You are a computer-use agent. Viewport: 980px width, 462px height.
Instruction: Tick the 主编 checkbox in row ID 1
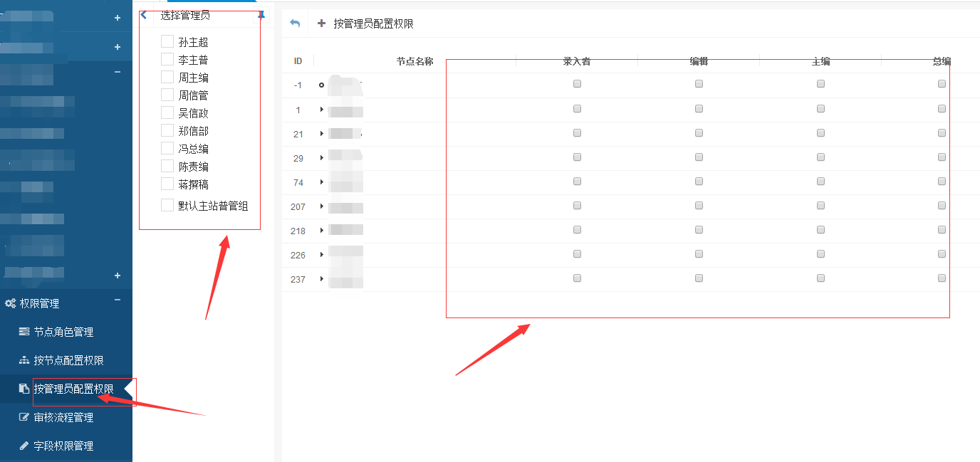tap(820, 109)
